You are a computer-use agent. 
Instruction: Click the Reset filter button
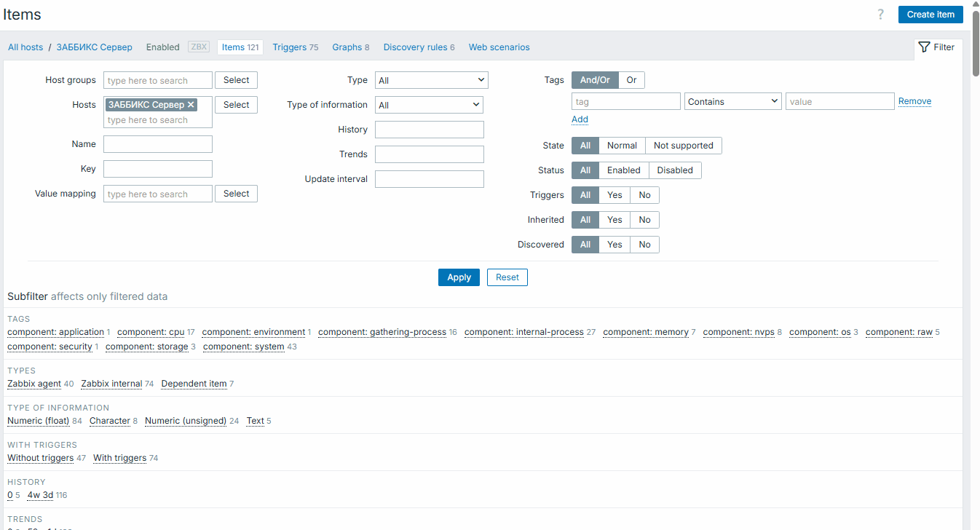pos(507,277)
